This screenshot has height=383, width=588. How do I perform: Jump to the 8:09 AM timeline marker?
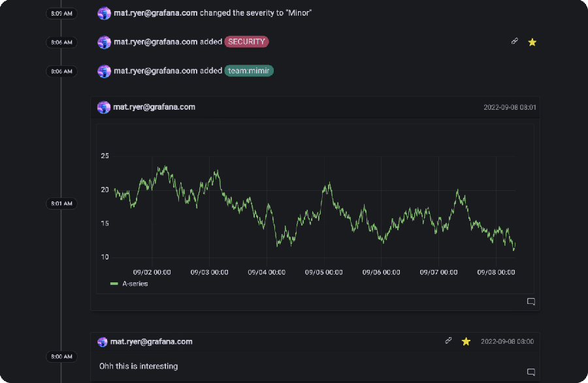point(61,13)
